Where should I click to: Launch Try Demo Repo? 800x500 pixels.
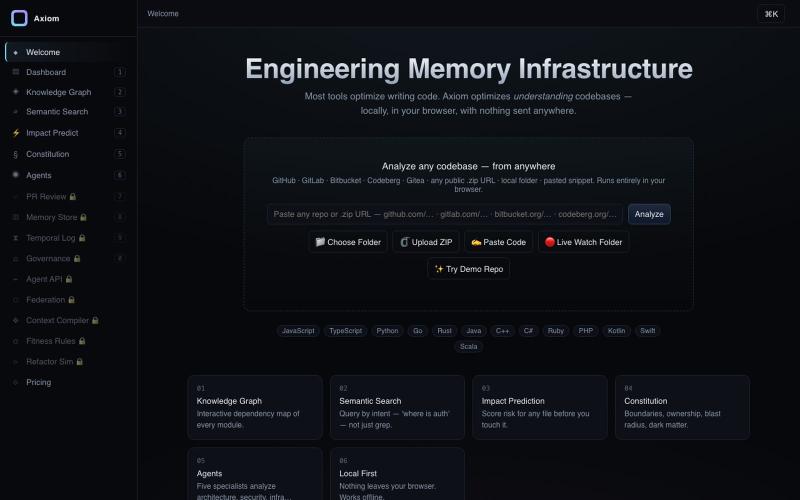click(468, 269)
